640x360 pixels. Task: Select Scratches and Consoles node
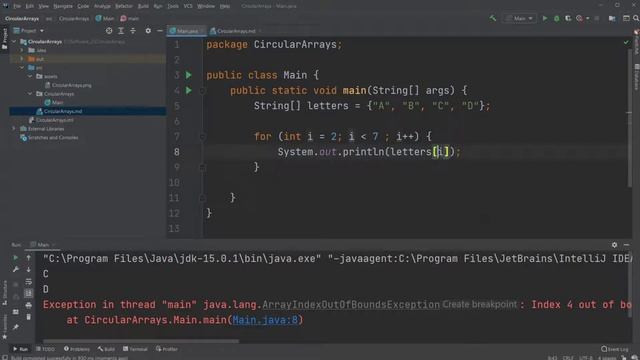tap(49, 138)
